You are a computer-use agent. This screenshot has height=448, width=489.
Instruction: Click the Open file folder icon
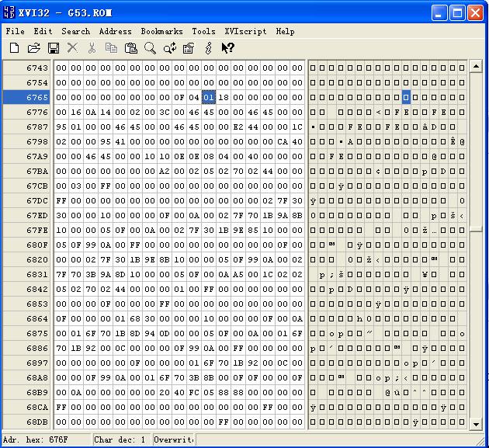(33, 48)
